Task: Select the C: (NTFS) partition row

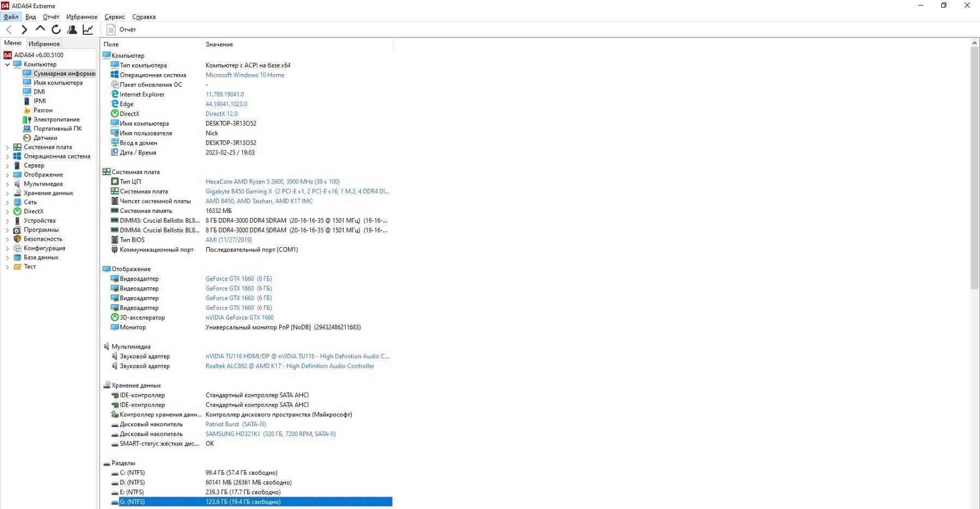Action: (251, 473)
